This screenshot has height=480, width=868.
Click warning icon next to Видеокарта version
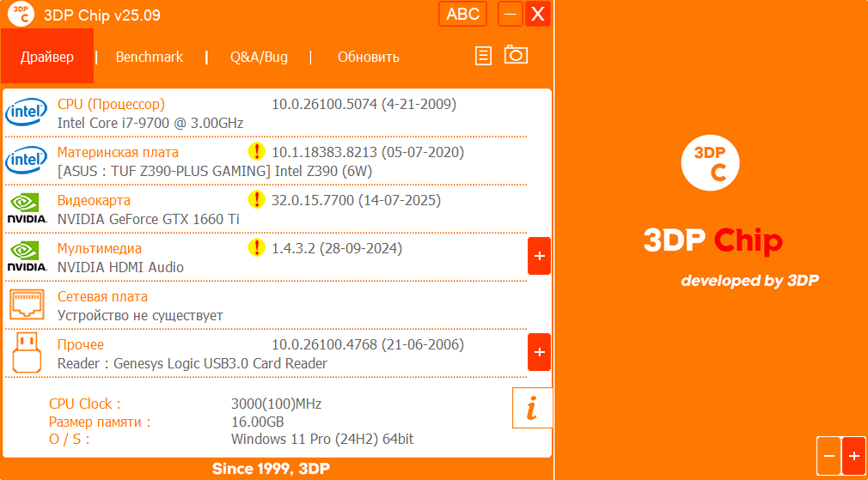click(256, 200)
